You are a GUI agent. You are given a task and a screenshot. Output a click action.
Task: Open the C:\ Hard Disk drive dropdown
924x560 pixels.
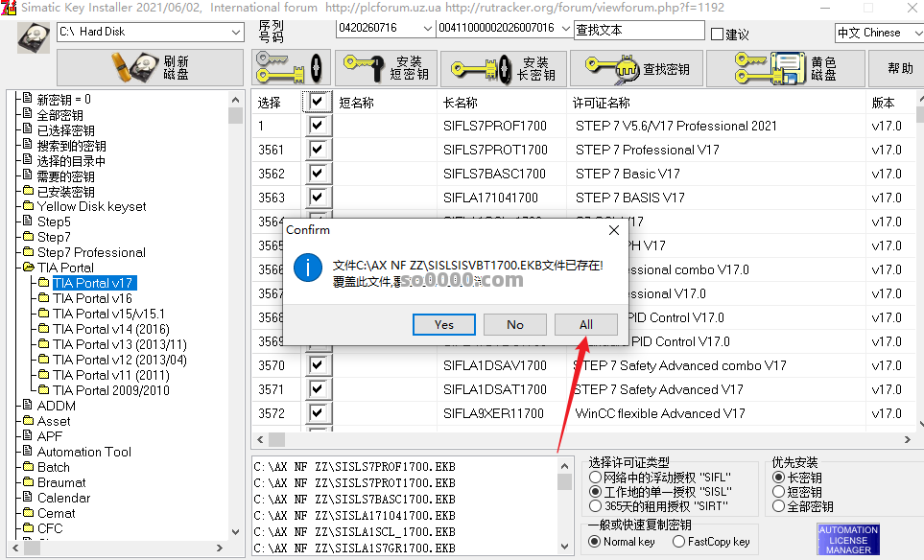[x=151, y=32]
